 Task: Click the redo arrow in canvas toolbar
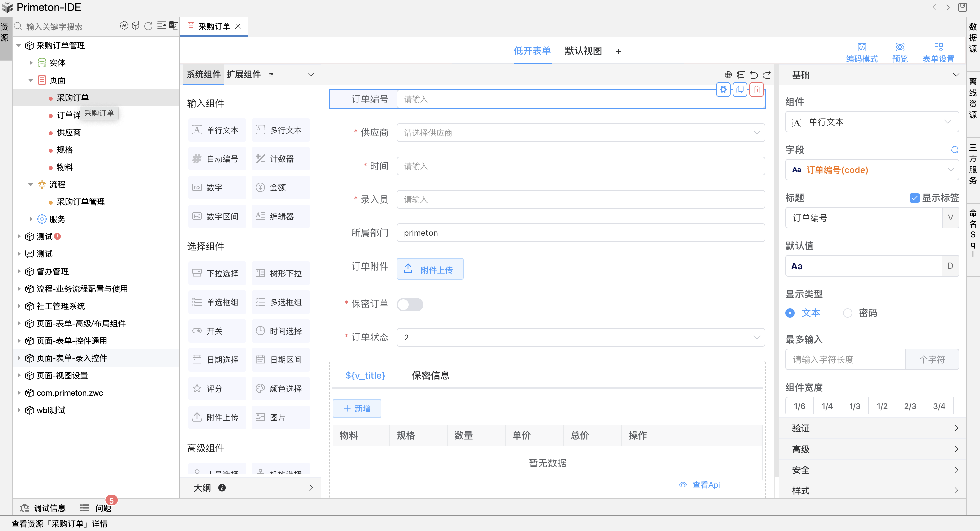[x=767, y=75]
